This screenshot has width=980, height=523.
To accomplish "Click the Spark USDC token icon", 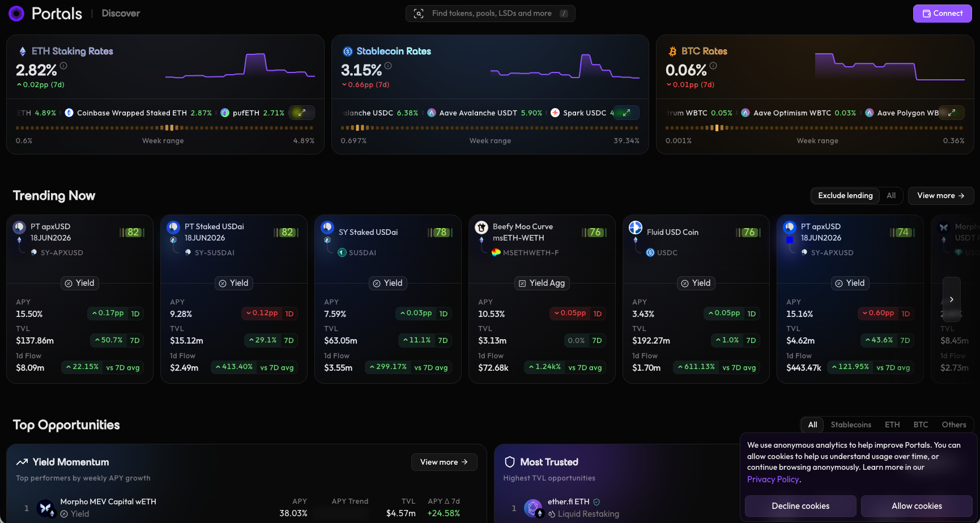I will click(555, 113).
